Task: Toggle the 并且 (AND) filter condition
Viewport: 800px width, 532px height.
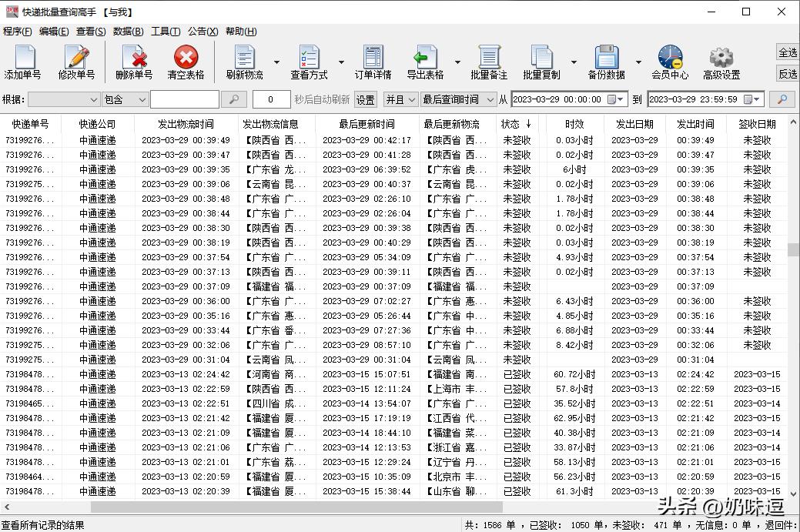Action: (400, 99)
